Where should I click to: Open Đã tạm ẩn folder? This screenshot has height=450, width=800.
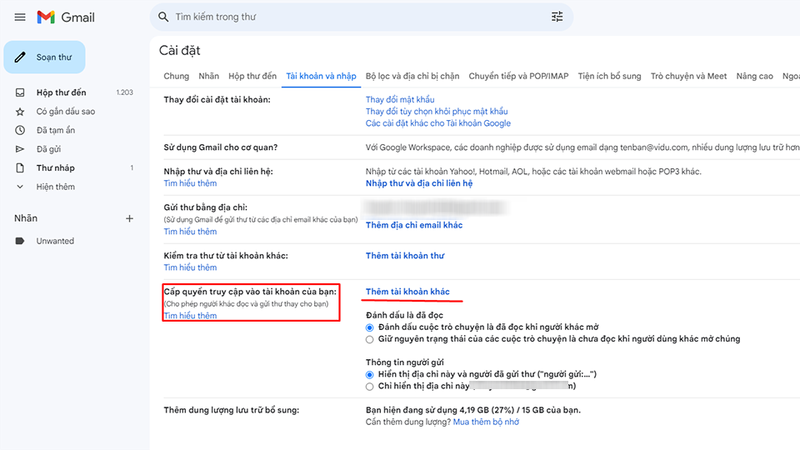click(x=56, y=130)
